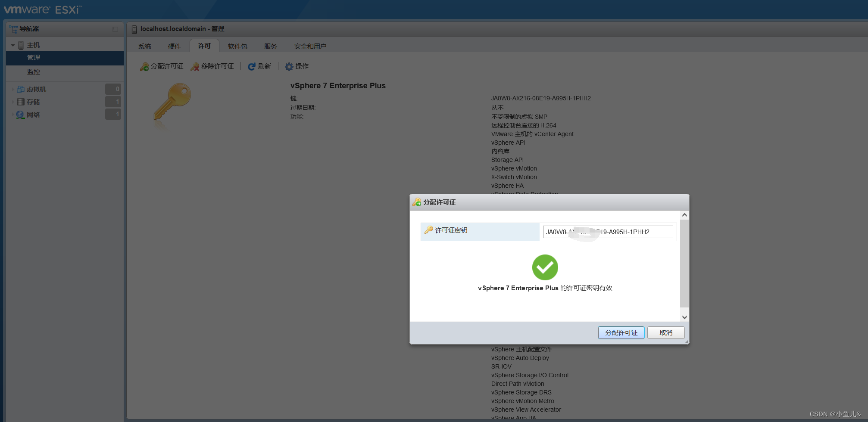Viewport: 868px width, 422px height.
Task: Click the virtual machines icon in navigator
Action: (x=20, y=89)
